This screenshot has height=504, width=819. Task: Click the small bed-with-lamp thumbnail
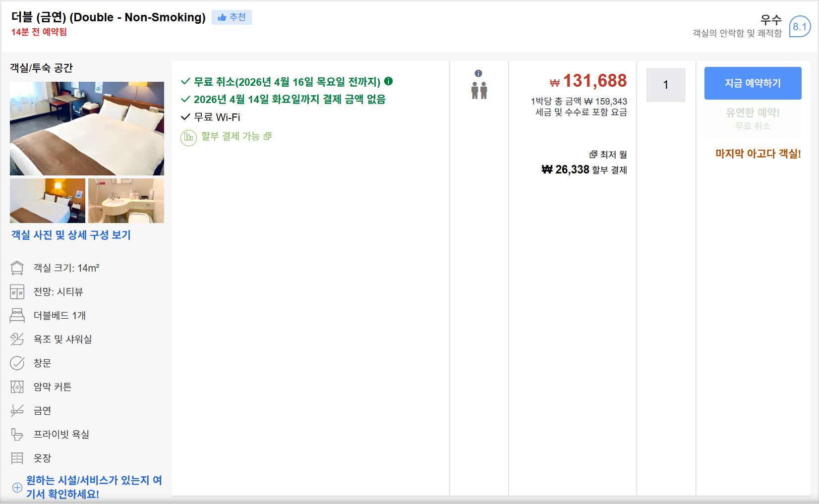48,201
